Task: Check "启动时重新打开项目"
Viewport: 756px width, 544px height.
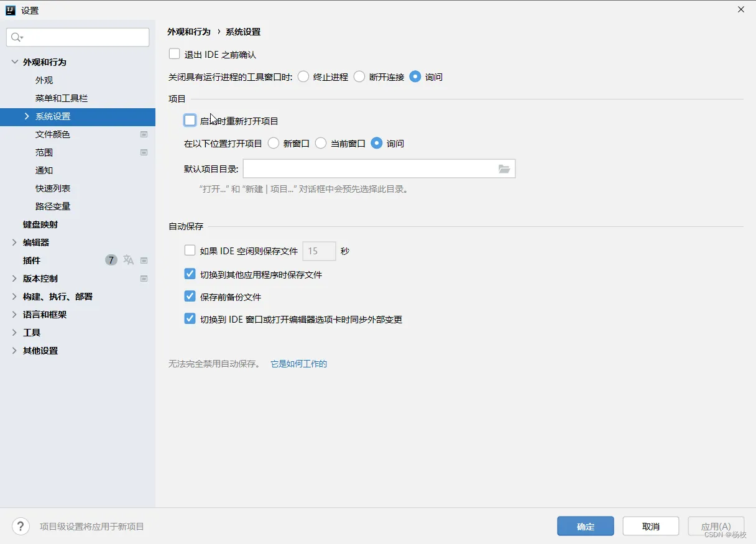Action: point(190,120)
